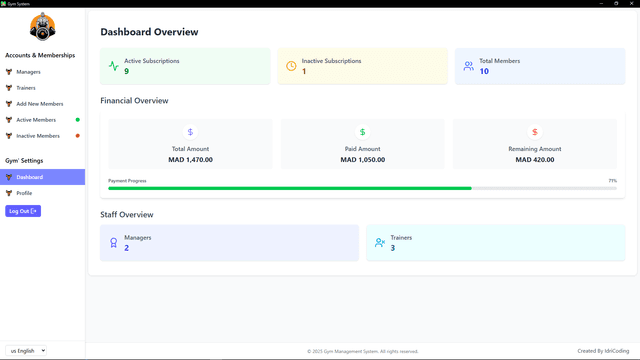Select the highlighted Dashboard menu item
This screenshot has width=640, height=360.
coord(42,177)
